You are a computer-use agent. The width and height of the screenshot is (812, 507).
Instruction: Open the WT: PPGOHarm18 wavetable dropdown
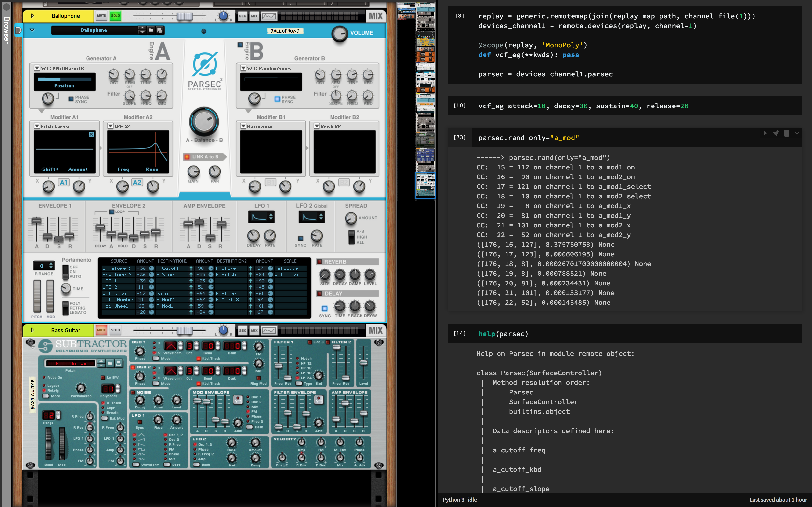pos(37,68)
